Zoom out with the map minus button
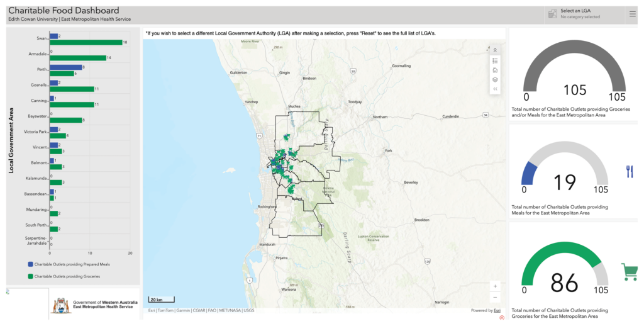This screenshot has height=326, width=644. tap(495, 297)
